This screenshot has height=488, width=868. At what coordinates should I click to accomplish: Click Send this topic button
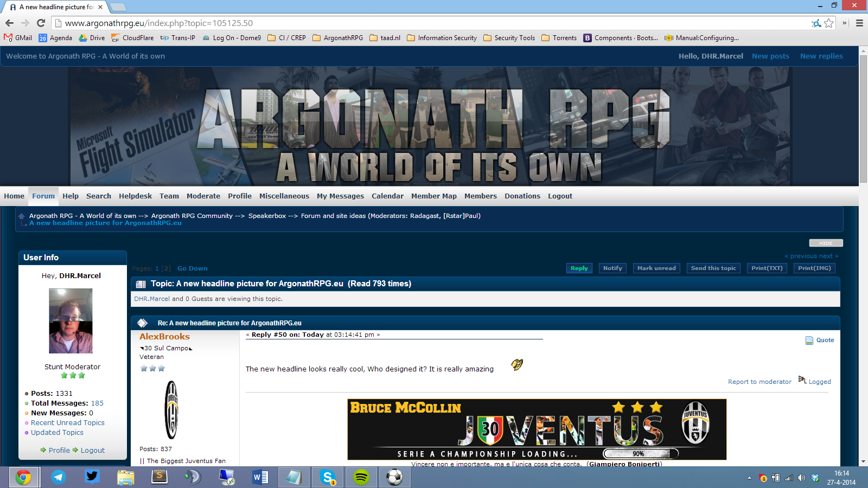[713, 268]
